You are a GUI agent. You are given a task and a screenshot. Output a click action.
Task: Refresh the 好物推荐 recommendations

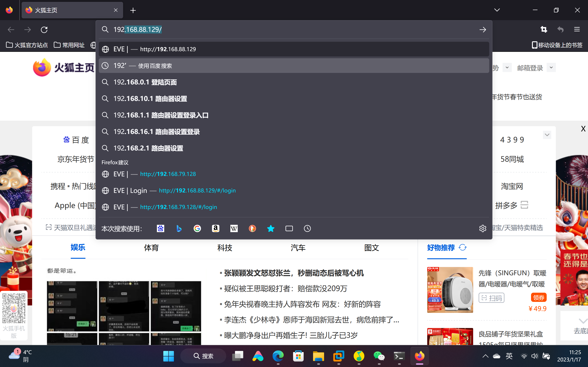pyautogui.click(x=463, y=247)
